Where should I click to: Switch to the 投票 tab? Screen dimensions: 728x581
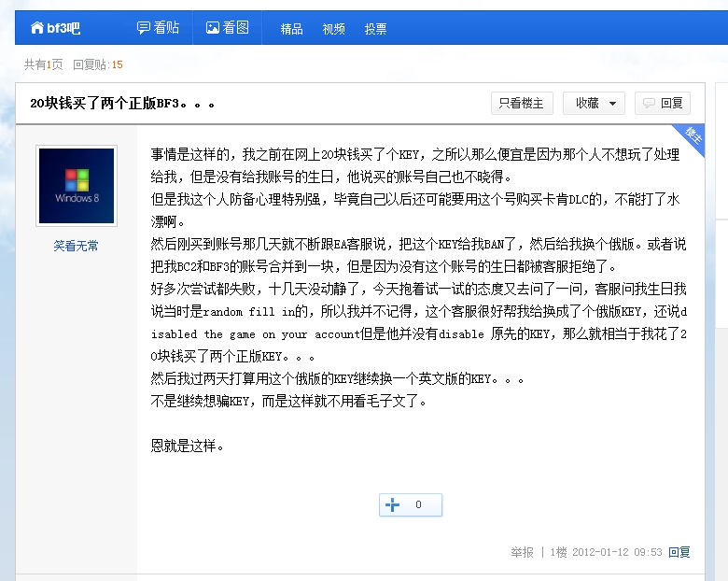(375, 29)
